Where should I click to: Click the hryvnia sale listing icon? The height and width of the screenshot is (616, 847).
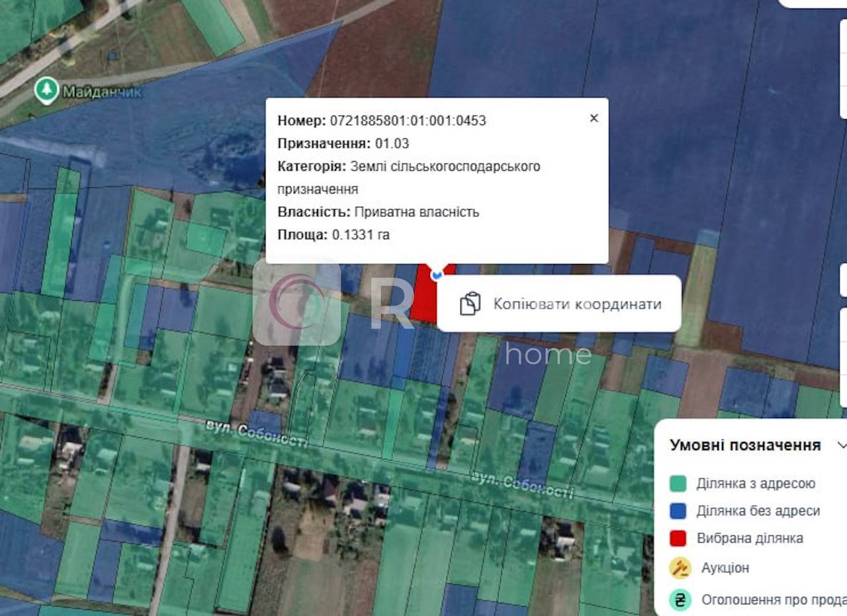(679, 600)
